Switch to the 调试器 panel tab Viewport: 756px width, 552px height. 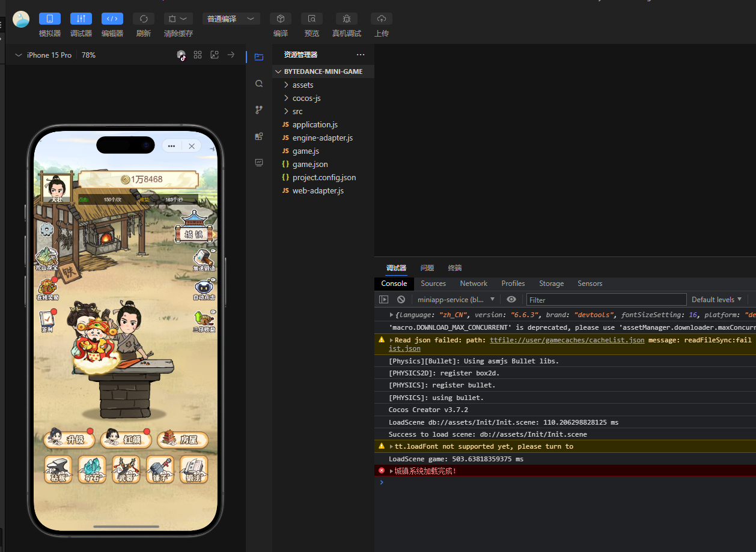[396, 268]
